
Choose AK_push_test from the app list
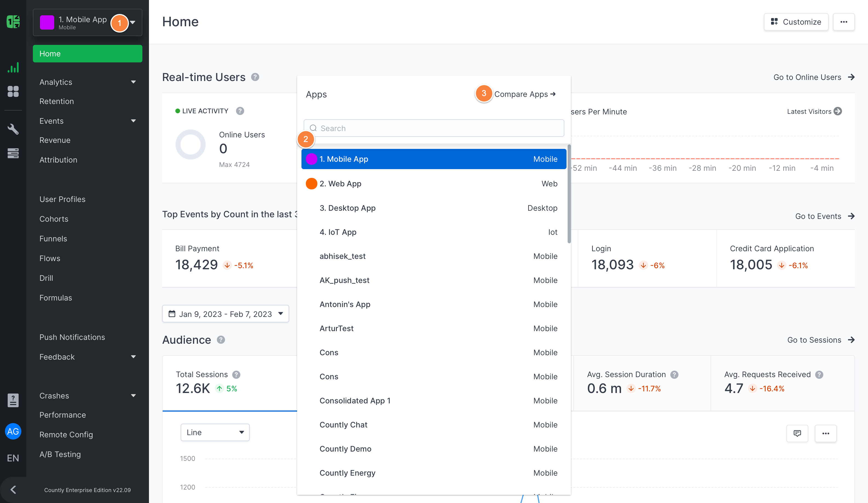tap(434, 280)
